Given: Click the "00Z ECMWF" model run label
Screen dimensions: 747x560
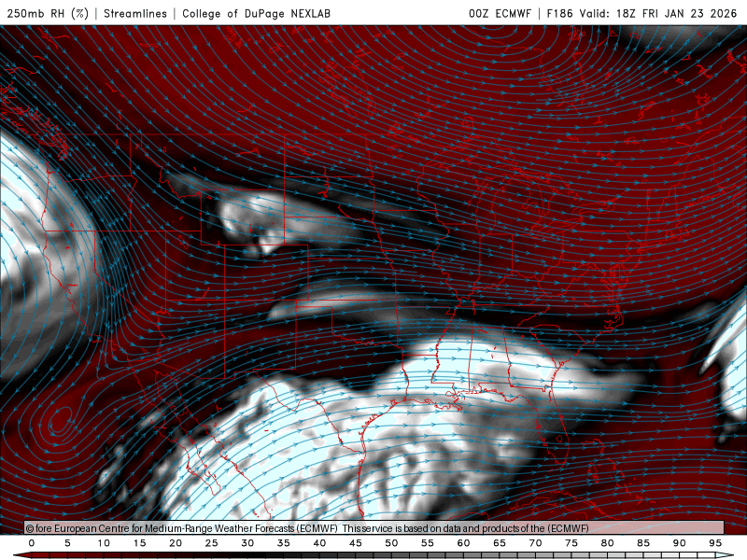Looking at the screenshot, I should (x=500, y=13).
